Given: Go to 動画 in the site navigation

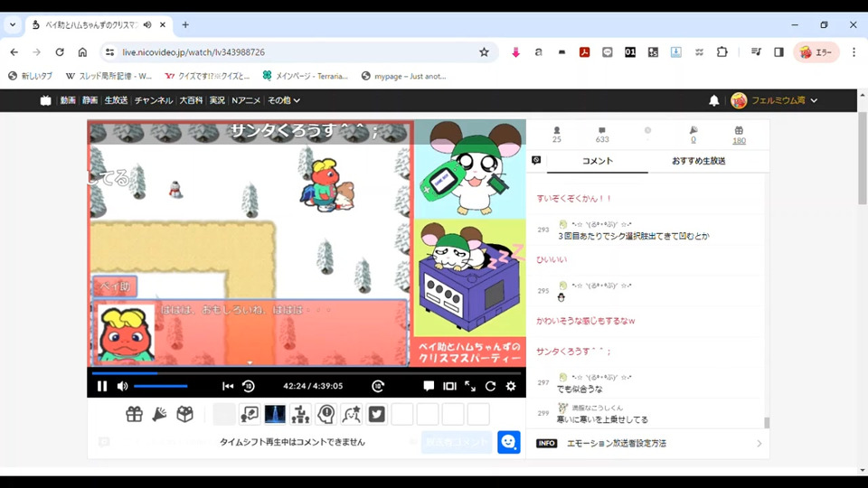Looking at the screenshot, I should [x=68, y=100].
